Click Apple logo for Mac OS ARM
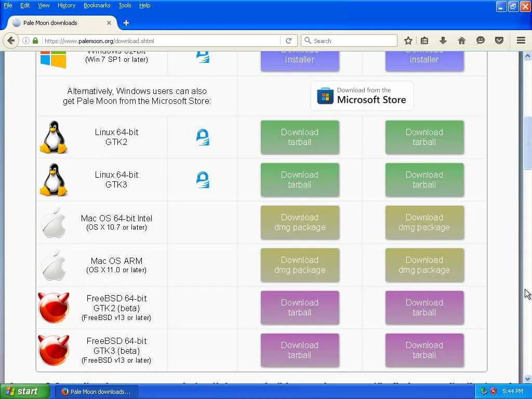Image resolution: width=532 pixels, height=399 pixels. 54,265
